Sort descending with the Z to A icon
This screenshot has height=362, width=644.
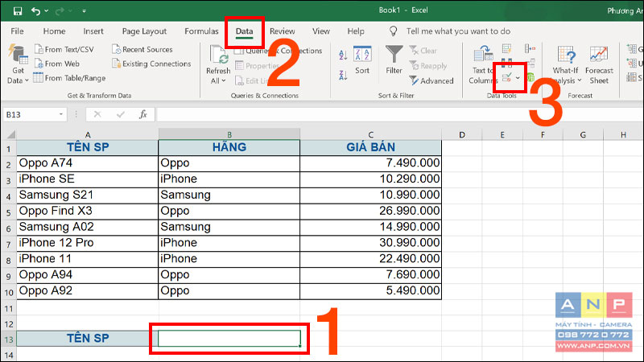click(x=343, y=75)
